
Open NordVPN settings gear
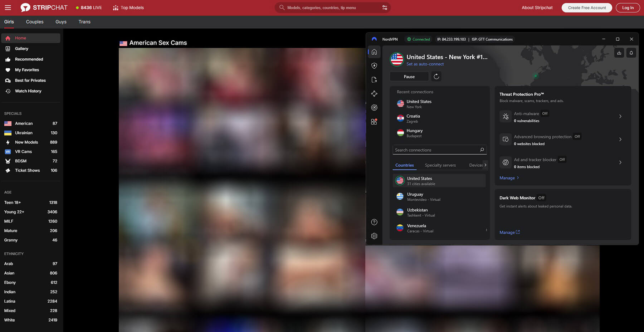click(x=374, y=236)
